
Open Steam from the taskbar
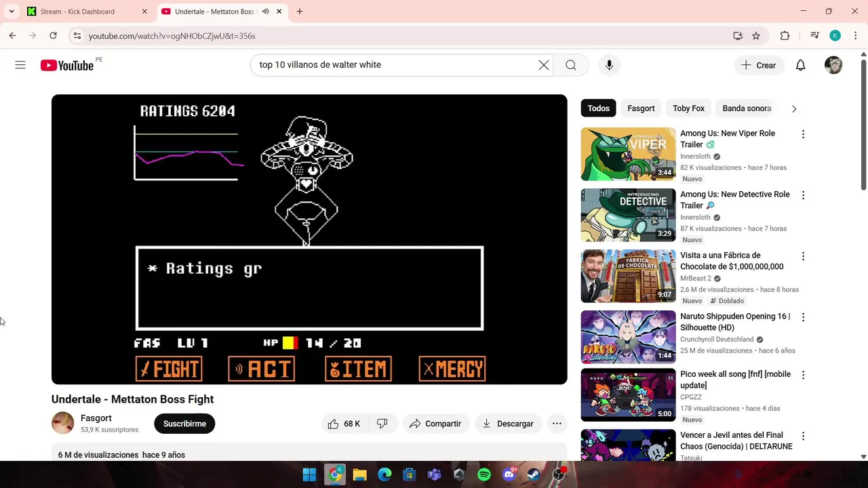pos(534,475)
